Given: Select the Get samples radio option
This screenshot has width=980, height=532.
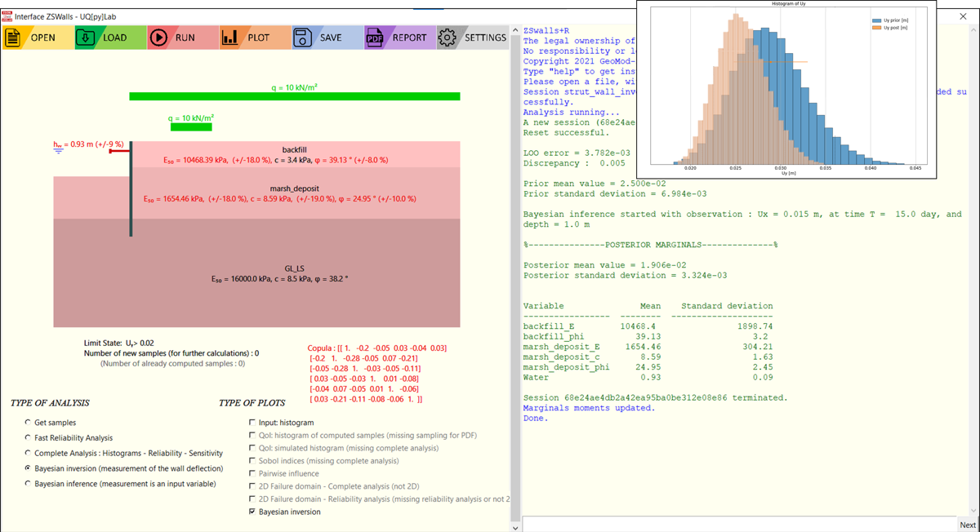Looking at the screenshot, I should click(29, 423).
